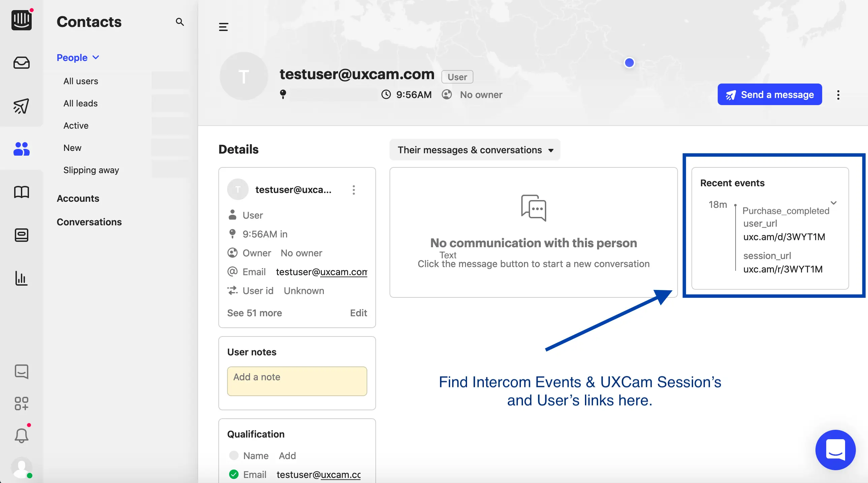Toggle the Name qualification circle
Screen dimensions: 868x483
point(234,455)
